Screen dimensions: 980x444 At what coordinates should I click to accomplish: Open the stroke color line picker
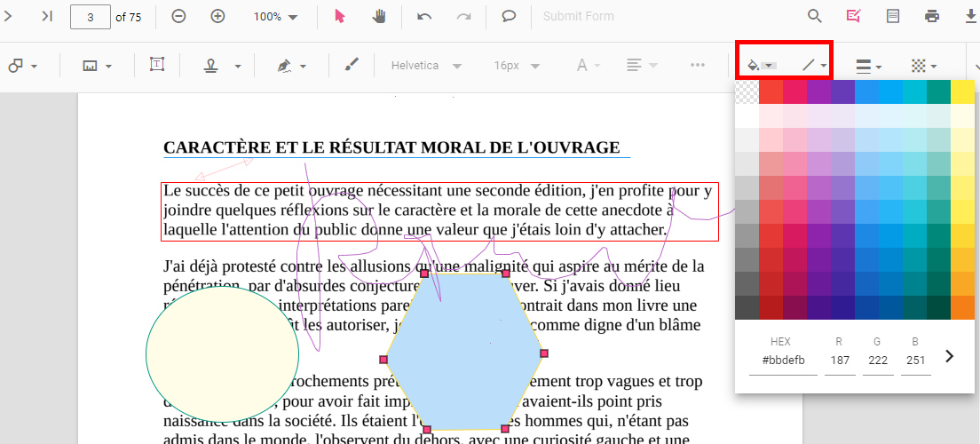[x=814, y=65]
